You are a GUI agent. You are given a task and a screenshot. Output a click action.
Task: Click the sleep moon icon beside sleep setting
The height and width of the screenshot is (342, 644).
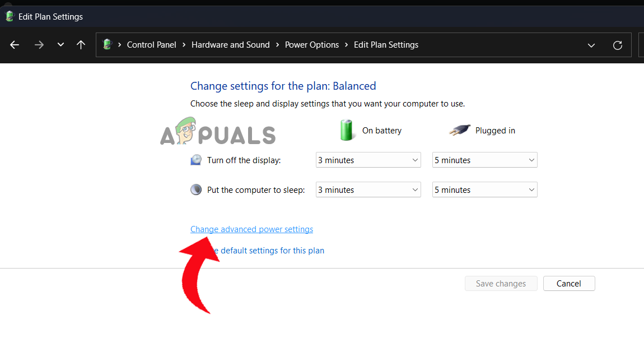coord(196,190)
